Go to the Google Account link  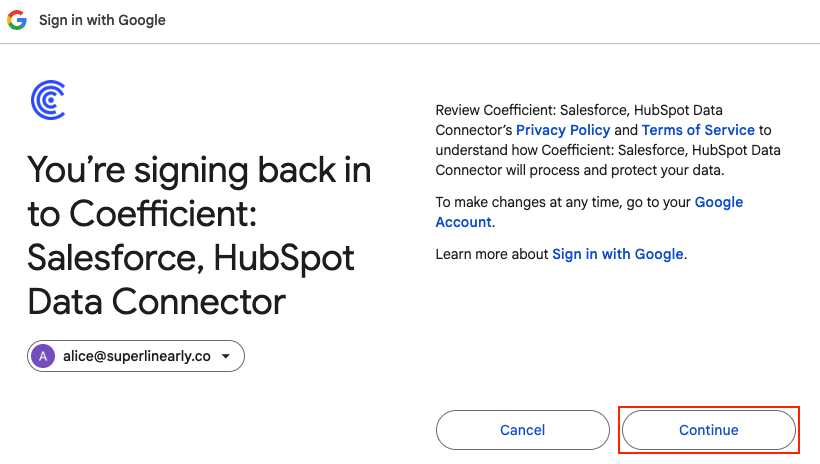(719, 202)
